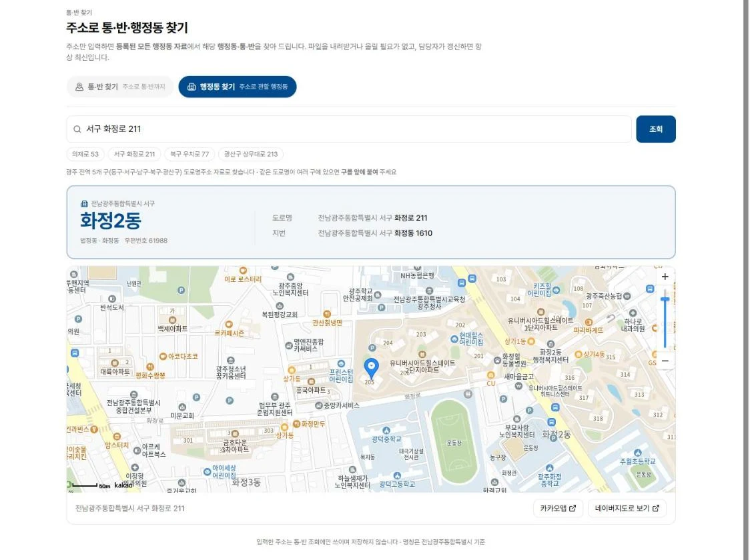750x560 pixels.
Task: Click the 화정동 1610 lot address
Action: [x=413, y=233]
